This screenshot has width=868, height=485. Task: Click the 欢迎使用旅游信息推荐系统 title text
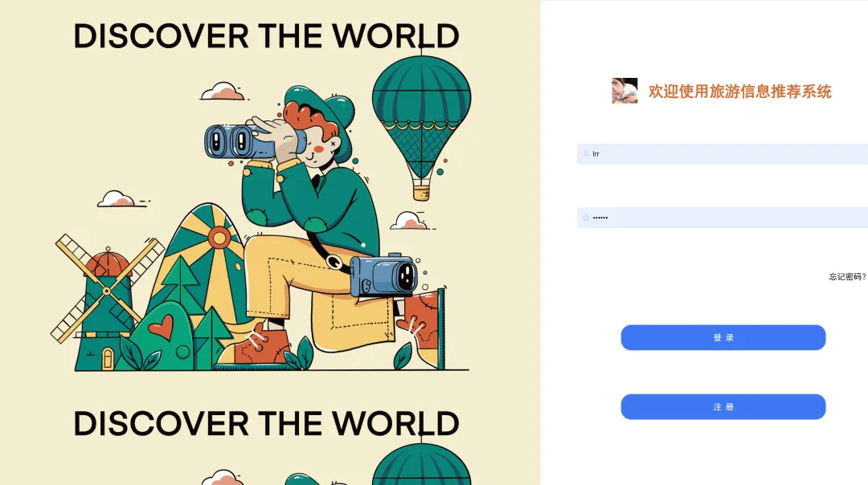point(739,92)
